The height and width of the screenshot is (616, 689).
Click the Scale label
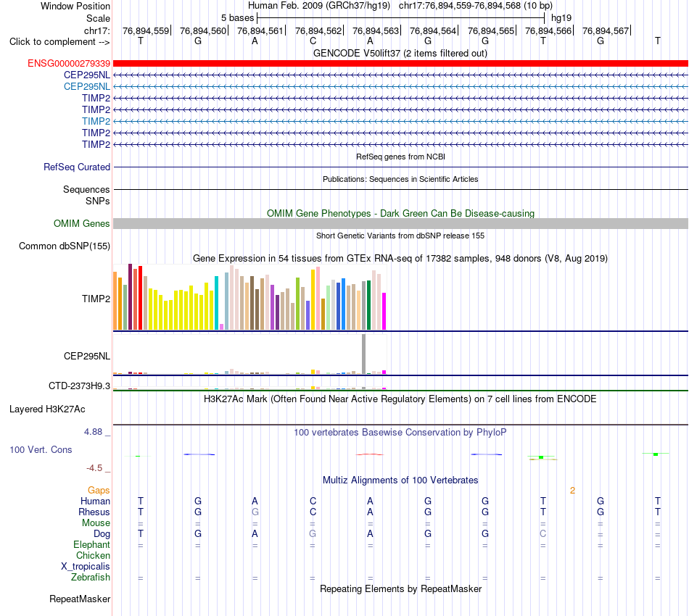(x=98, y=18)
